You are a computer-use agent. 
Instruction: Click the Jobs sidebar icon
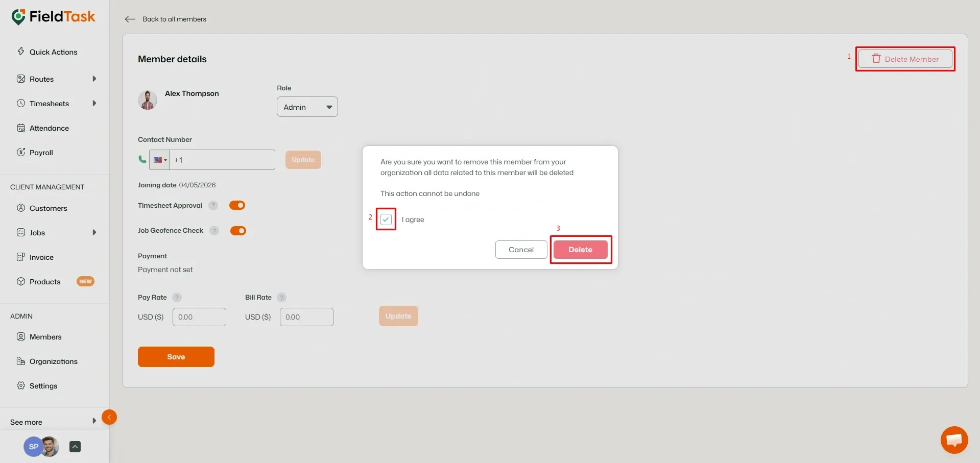click(21, 232)
